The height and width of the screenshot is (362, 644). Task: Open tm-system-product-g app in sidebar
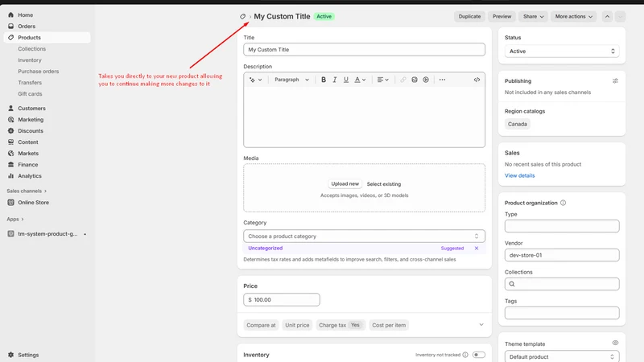click(x=47, y=233)
